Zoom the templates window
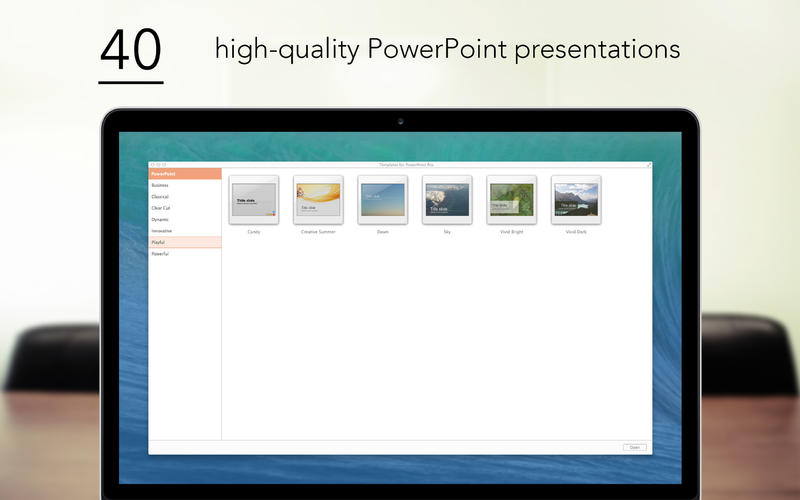This screenshot has height=500, width=800. tap(163, 164)
